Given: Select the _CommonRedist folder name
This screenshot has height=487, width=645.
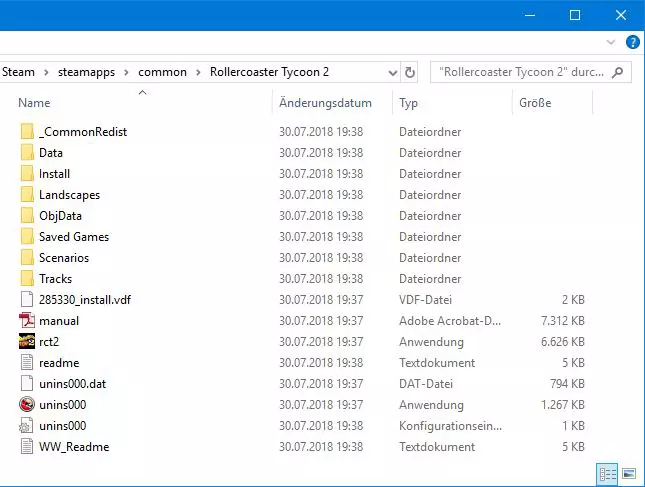Looking at the screenshot, I should [83, 132].
